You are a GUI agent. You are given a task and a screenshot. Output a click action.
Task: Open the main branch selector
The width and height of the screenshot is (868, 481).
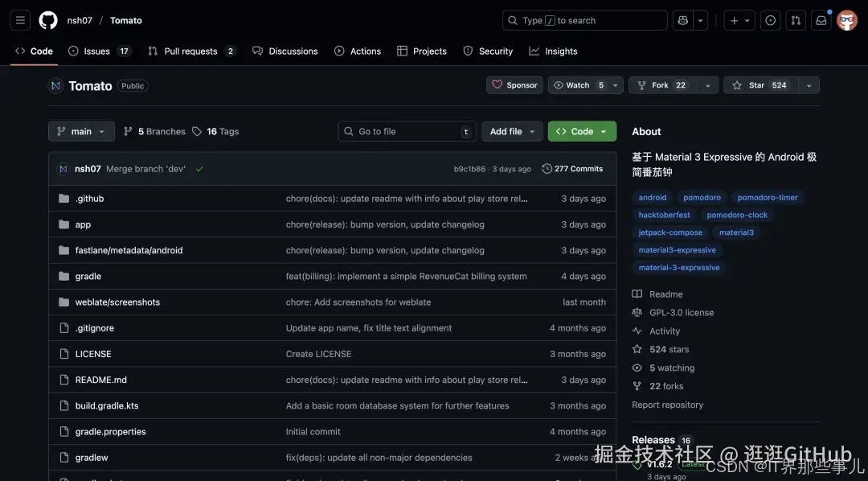coord(81,131)
